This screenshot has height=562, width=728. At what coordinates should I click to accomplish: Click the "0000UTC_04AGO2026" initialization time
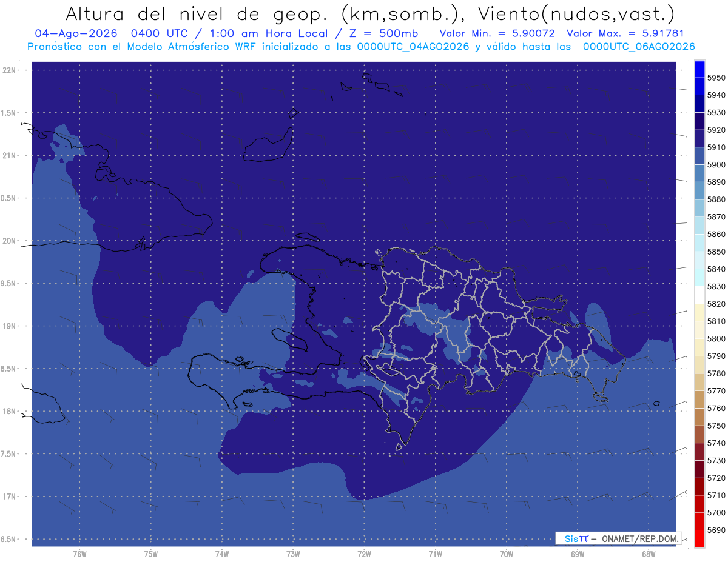[x=413, y=46]
